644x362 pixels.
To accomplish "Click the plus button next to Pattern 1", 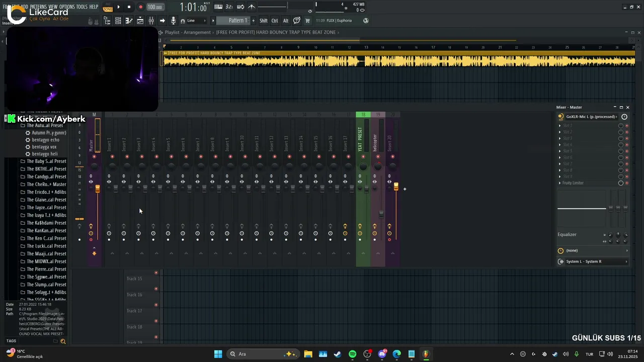I will point(252,21).
